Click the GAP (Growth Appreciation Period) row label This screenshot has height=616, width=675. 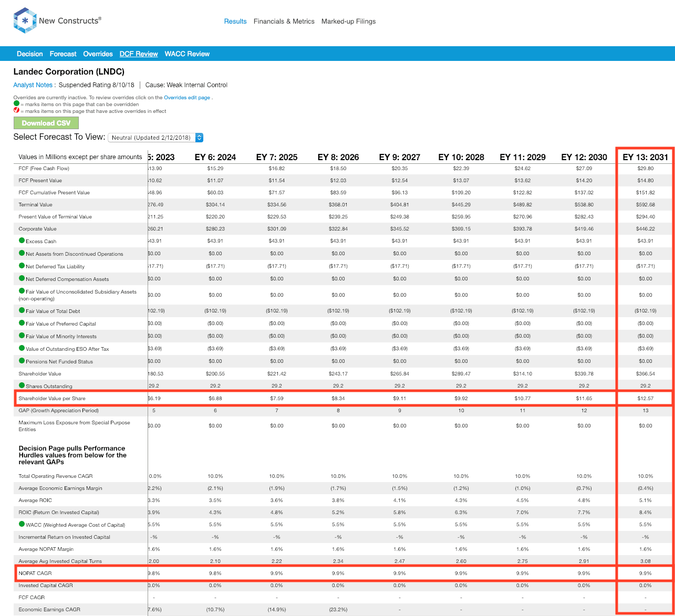click(x=58, y=411)
